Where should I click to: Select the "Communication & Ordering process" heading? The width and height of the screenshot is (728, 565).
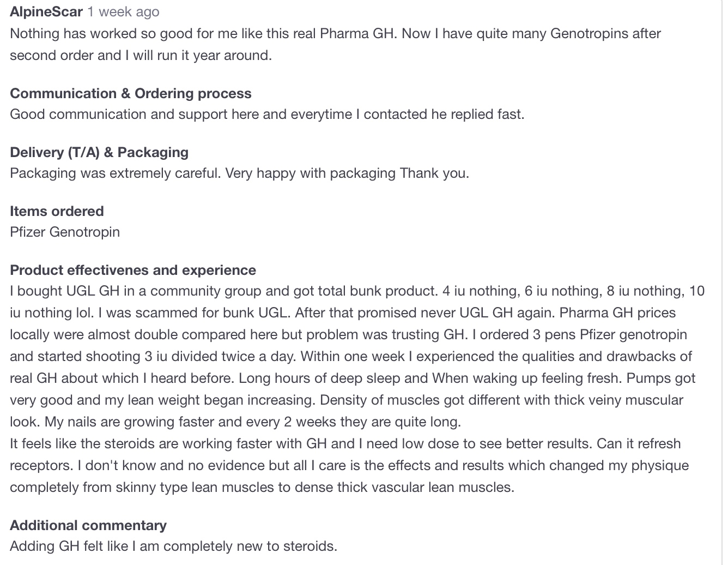point(131,93)
